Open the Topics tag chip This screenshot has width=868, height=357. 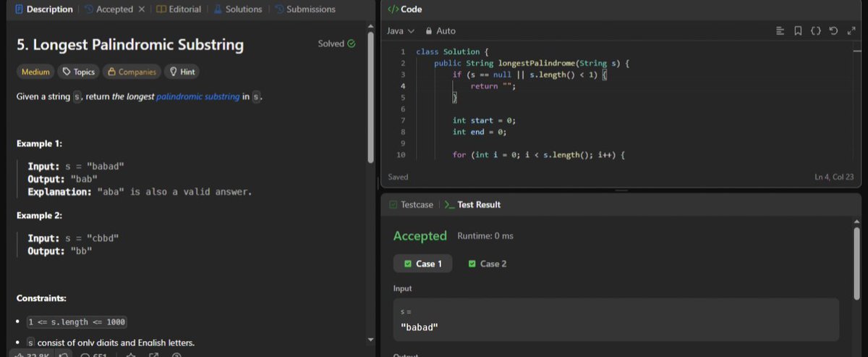point(78,72)
